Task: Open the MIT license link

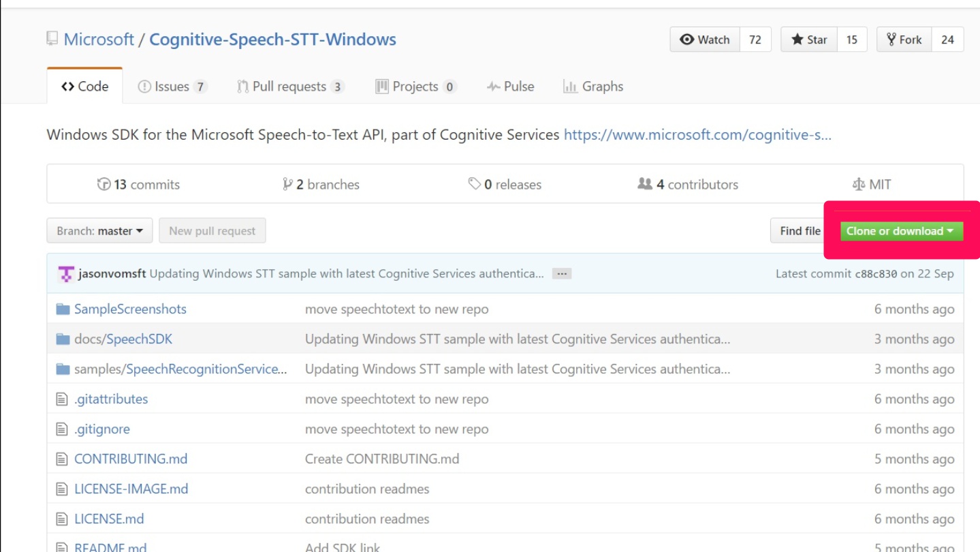Action: (x=872, y=185)
